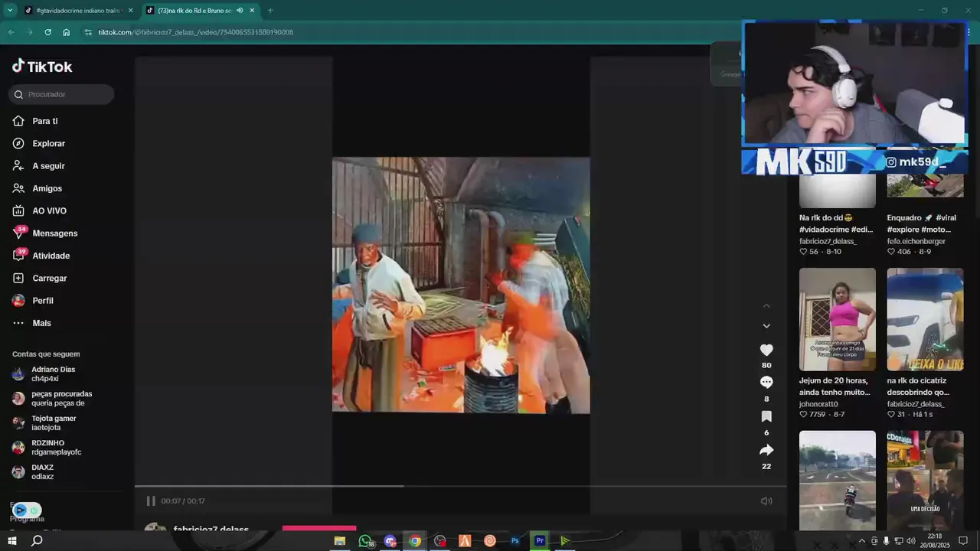The width and height of the screenshot is (980, 551).
Task: Open DIAXZ followed account
Action: click(34, 472)
